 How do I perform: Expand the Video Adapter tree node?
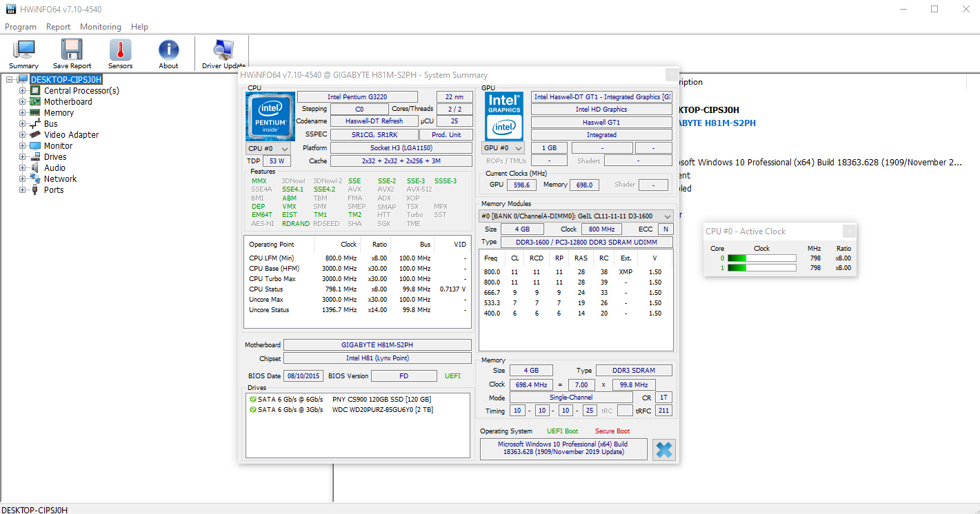(x=22, y=134)
